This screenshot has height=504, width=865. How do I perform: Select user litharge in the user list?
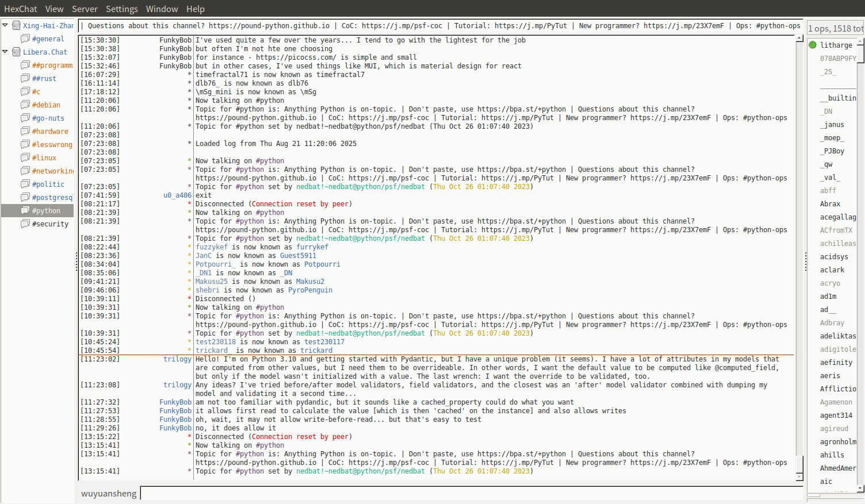pos(836,45)
